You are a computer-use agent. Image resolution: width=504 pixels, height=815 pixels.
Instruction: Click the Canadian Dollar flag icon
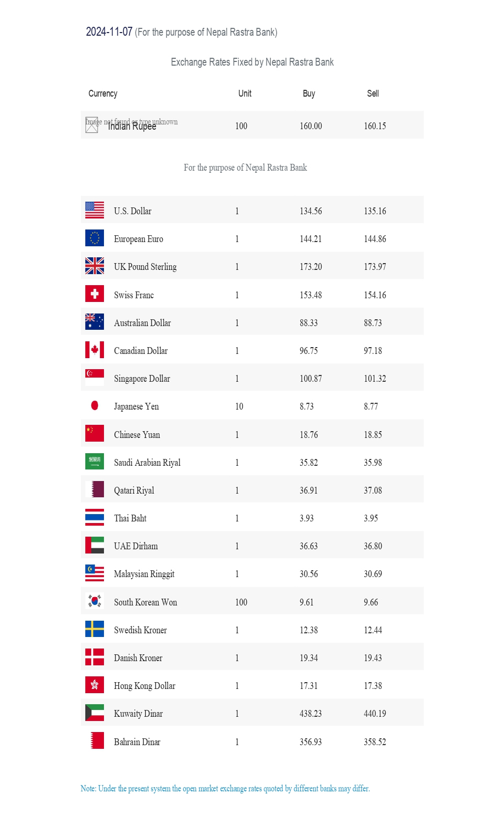(x=94, y=350)
